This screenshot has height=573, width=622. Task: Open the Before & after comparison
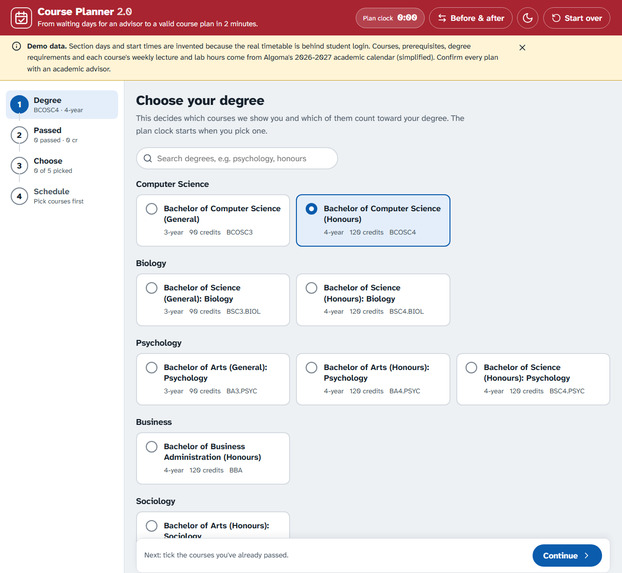(x=471, y=18)
